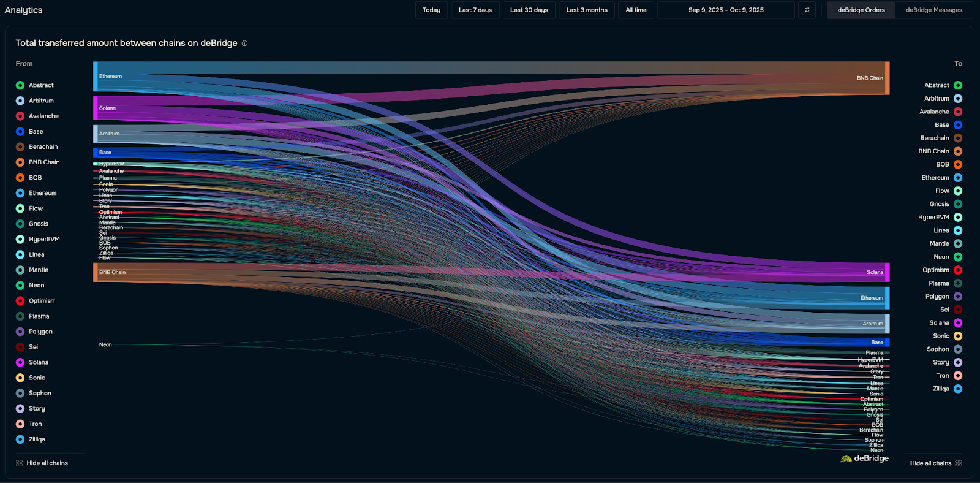
Task: Click the Today filter button
Action: tap(431, 10)
